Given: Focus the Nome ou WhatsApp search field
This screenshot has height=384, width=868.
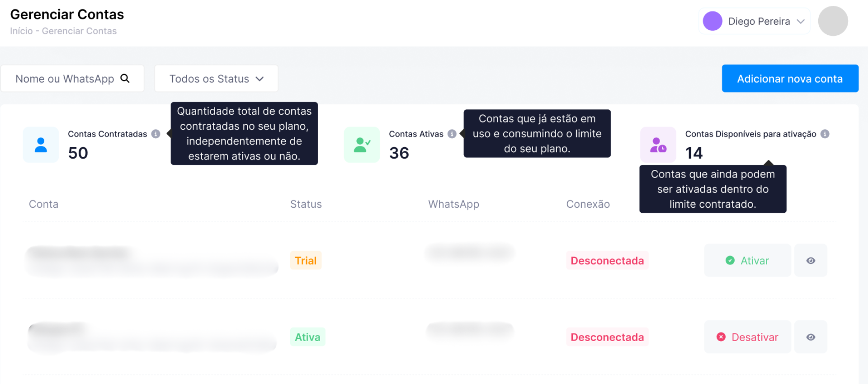Looking at the screenshot, I should click(64, 79).
